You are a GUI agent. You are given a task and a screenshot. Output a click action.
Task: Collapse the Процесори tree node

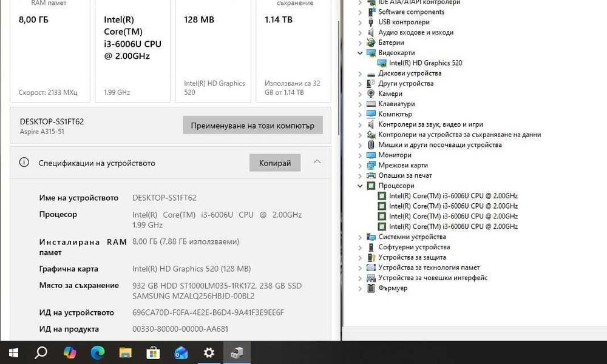[360, 186]
